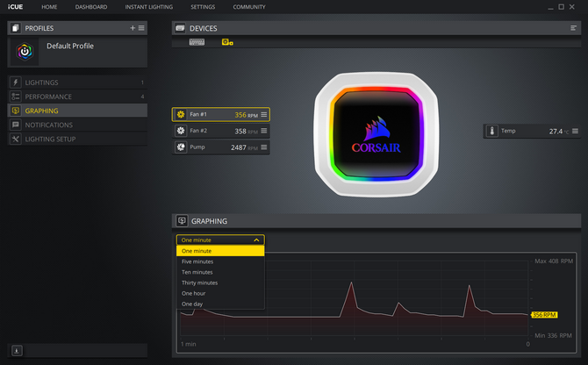Viewport: 588px width, 365px height.
Task: Click the Profiles panel icon
Action: (x=16, y=28)
